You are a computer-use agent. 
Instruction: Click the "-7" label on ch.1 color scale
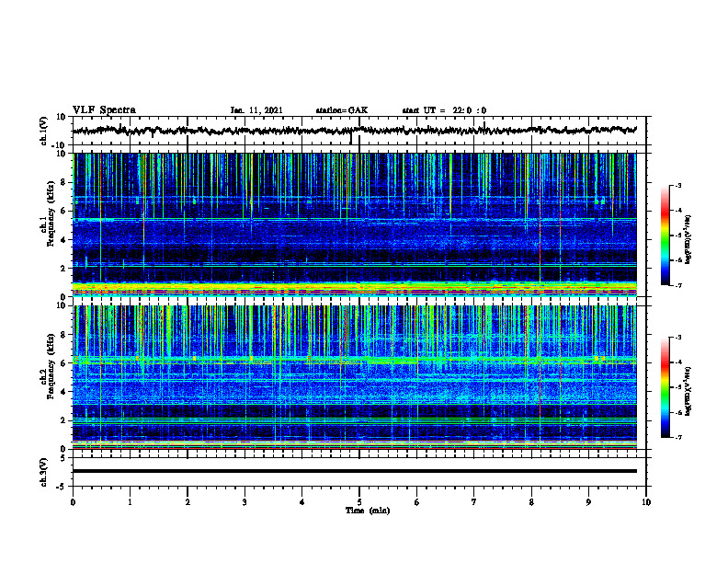point(677,285)
